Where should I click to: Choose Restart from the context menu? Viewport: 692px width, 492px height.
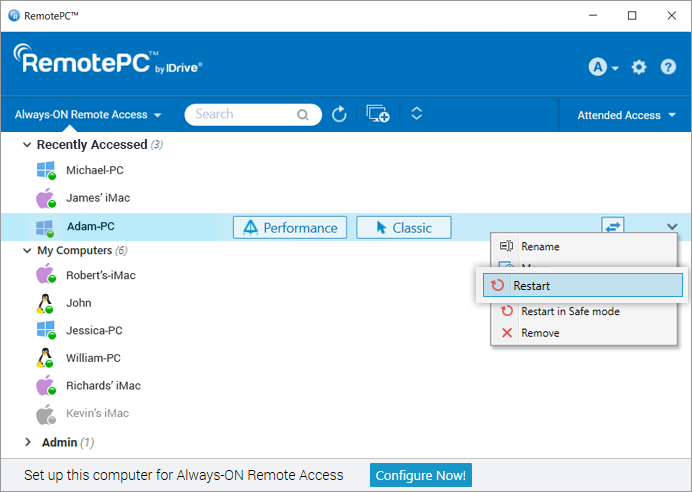pyautogui.click(x=583, y=285)
